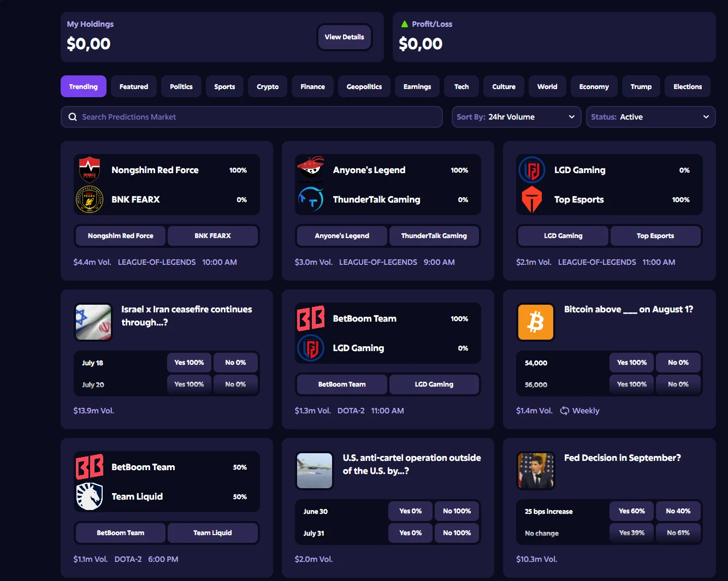Screen dimensions: 728x581
Task: Click the search magnifier icon
Action: pos(73,117)
